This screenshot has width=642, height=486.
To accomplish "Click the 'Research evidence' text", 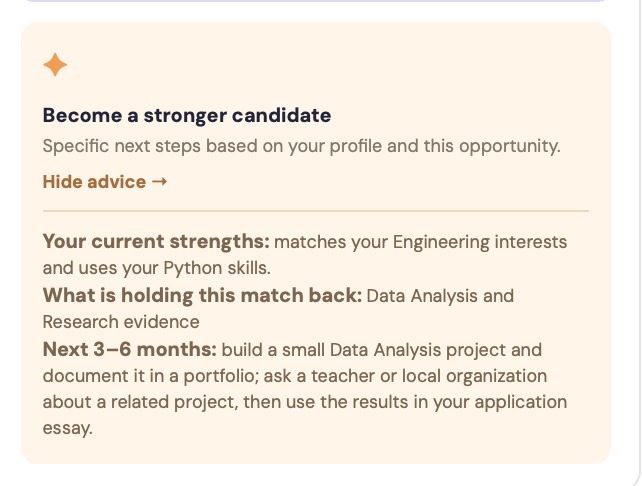I will tap(121, 322).
